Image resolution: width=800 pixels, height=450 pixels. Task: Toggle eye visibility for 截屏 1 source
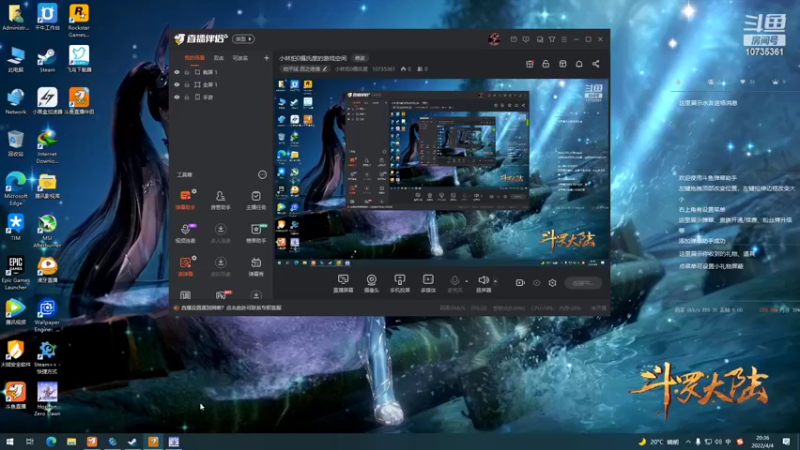pyautogui.click(x=177, y=72)
